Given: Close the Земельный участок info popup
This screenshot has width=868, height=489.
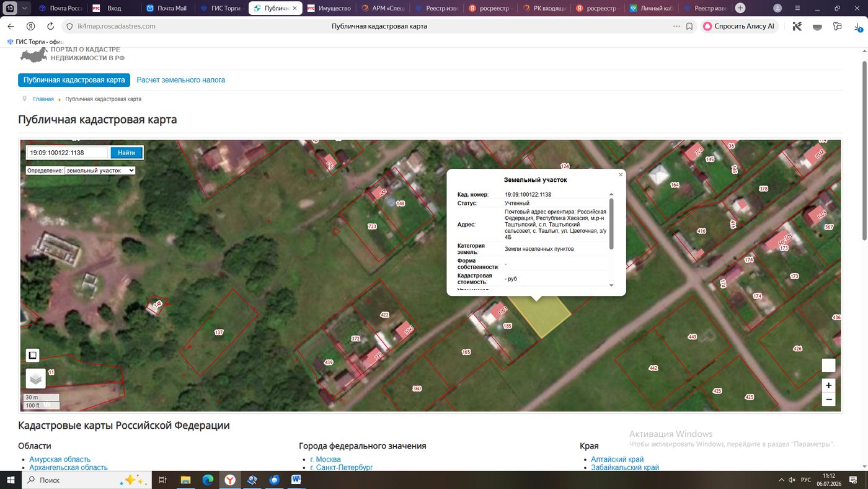Looking at the screenshot, I should (621, 174).
